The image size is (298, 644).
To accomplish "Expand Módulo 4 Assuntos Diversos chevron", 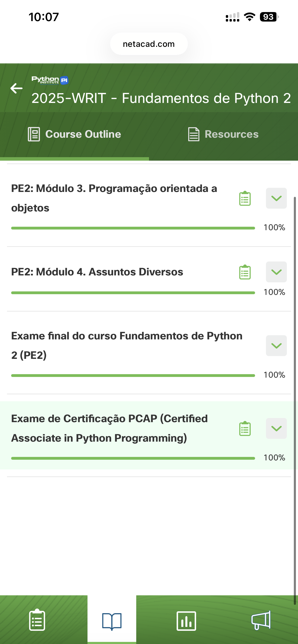I will pyautogui.click(x=276, y=272).
